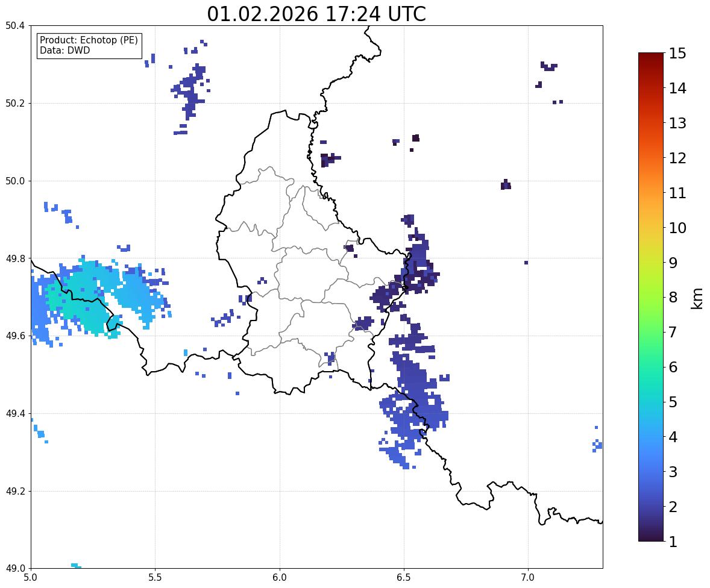710x588 pixels.
Task: Click the colorbar tick label 10
Action: 677,228
